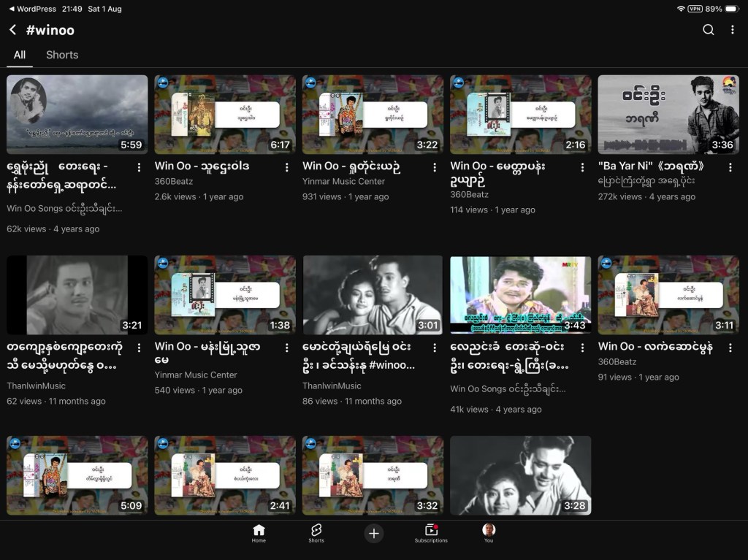The height and width of the screenshot is (560, 748).
Task: Tap the title of the 1:38 video
Action: coord(207,353)
